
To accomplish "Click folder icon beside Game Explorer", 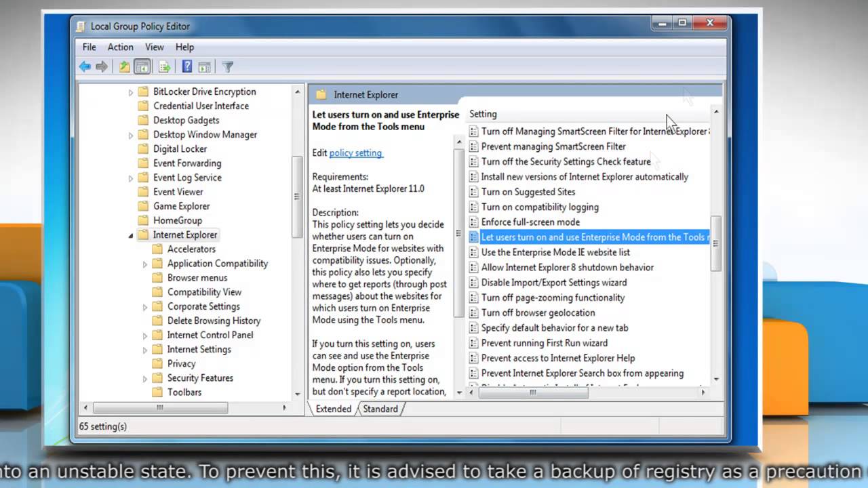I will [143, 206].
